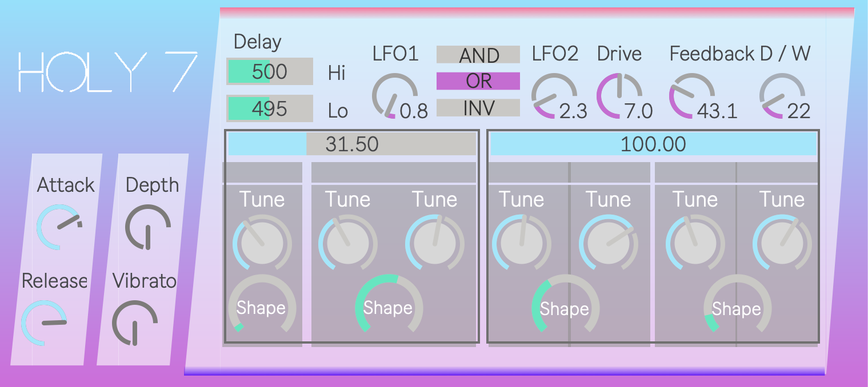This screenshot has width=868, height=387.
Task: Click the Drive value 7.0
Action: click(x=638, y=111)
